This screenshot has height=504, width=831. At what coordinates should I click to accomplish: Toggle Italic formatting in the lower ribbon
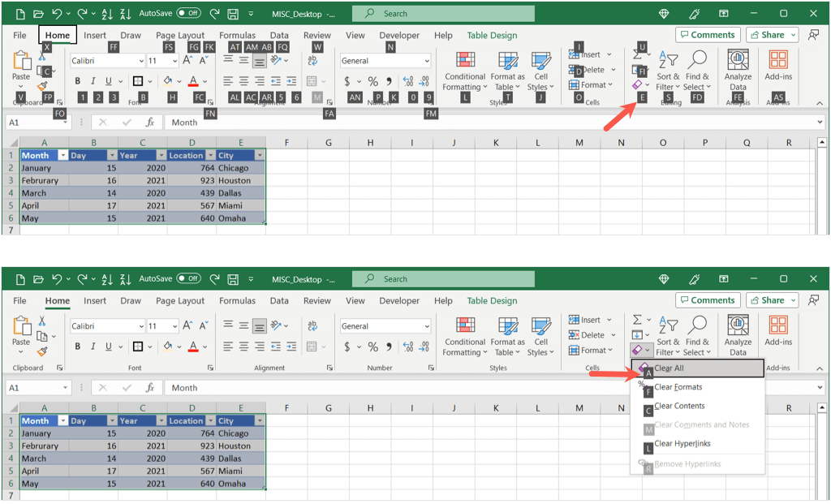click(93, 347)
